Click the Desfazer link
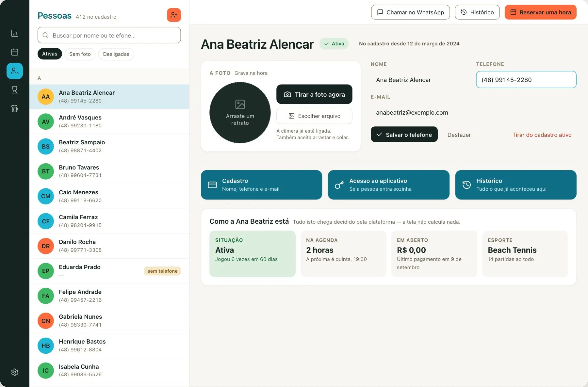Viewport: 588px width, 387px height. pos(459,135)
